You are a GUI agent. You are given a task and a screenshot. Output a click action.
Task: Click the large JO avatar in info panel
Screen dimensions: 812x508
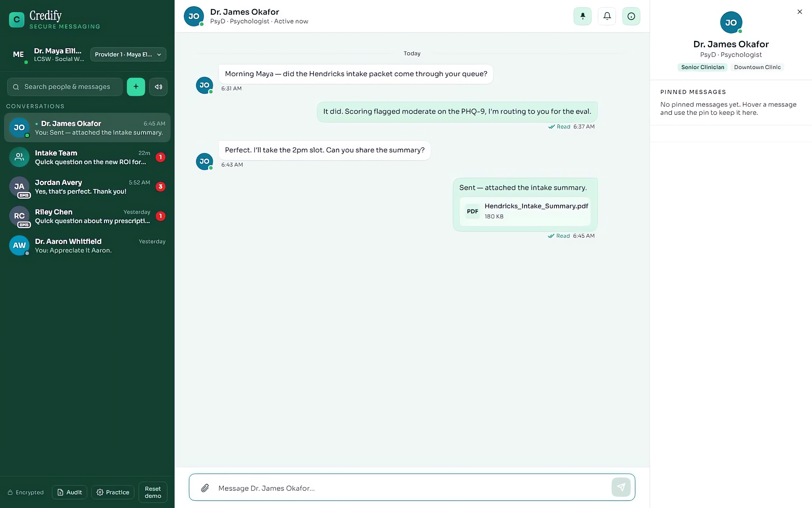731,23
